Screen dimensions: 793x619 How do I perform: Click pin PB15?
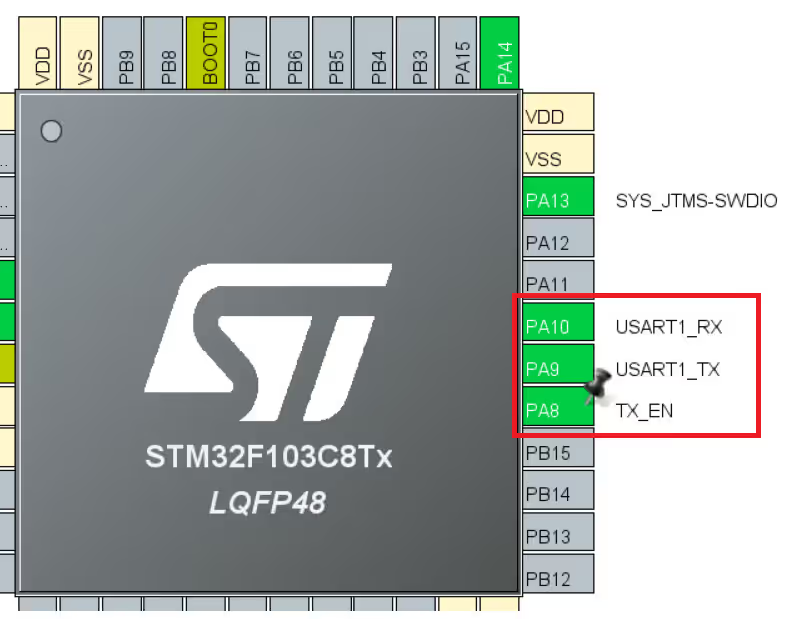tap(558, 448)
